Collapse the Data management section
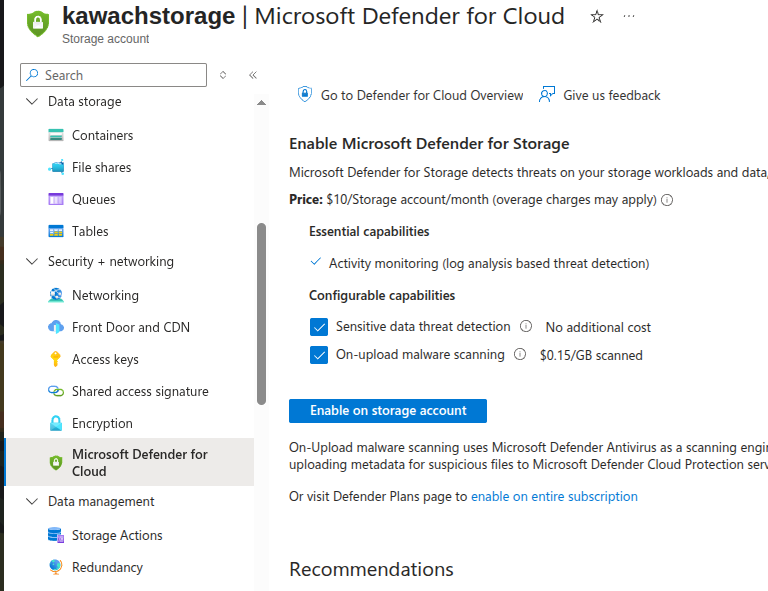The width and height of the screenshot is (768, 591). point(32,501)
